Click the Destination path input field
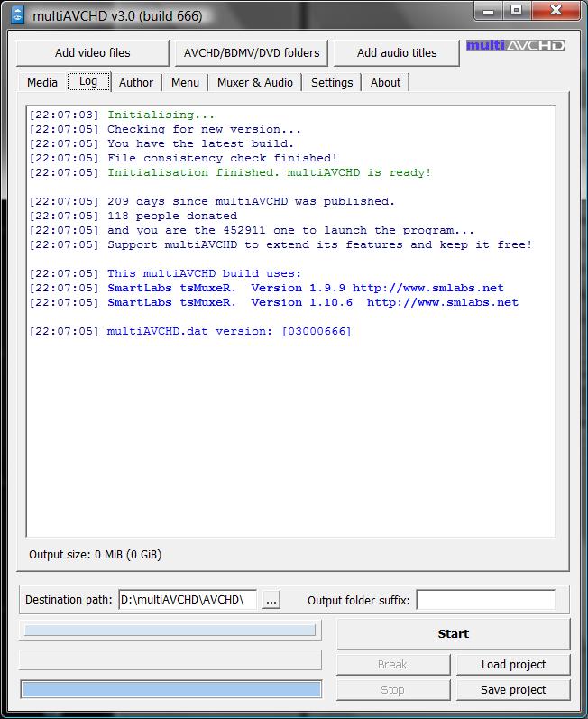Viewport: 588px width, 719px height. [x=188, y=600]
